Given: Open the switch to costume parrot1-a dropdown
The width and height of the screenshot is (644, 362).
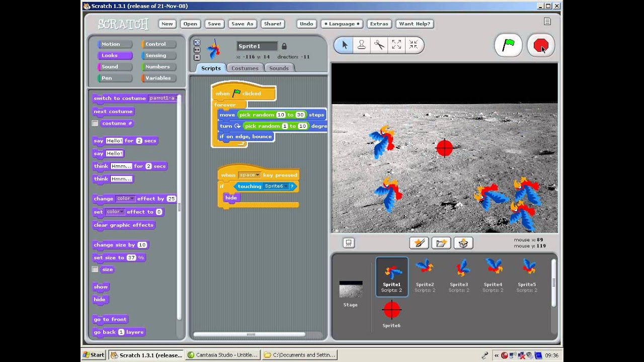Looking at the screenshot, I should coord(163,98).
